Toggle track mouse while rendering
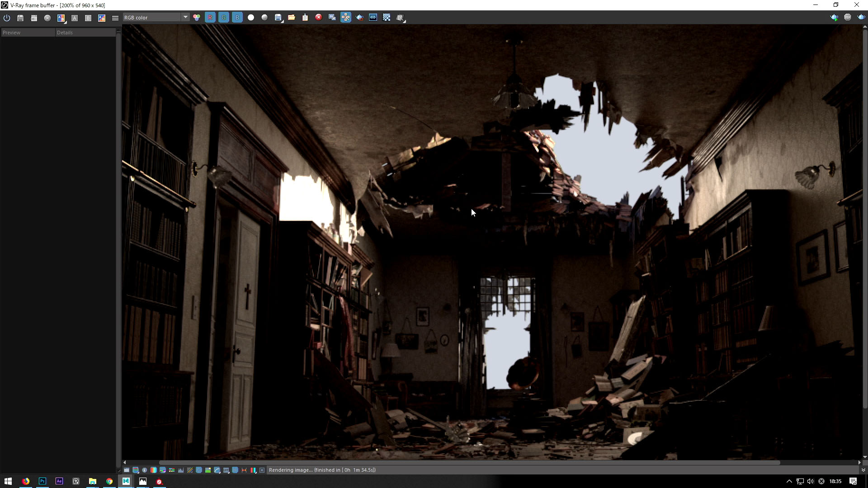Image resolution: width=868 pixels, height=488 pixels. [346, 18]
